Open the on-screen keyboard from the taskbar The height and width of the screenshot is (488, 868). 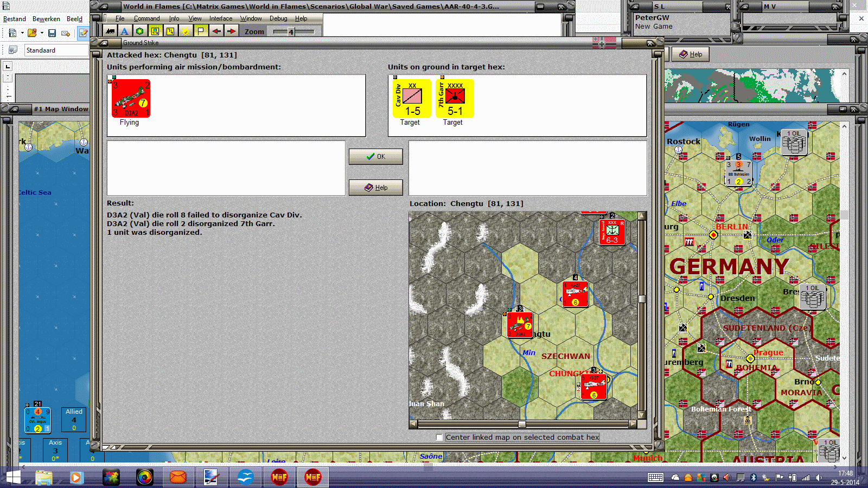click(655, 478)
